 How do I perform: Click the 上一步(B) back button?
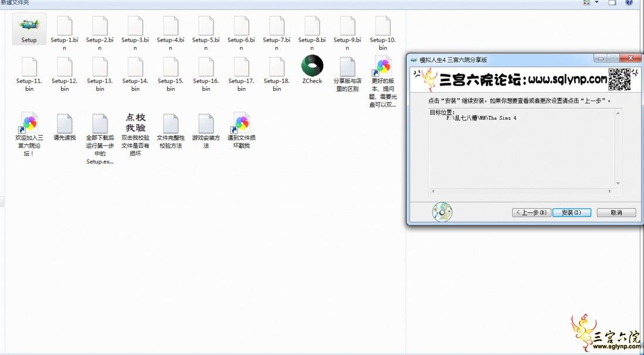[x=531, y=212]
